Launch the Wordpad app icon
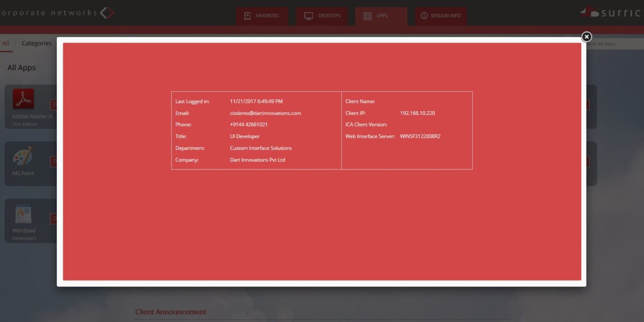Screen dimensions: 644x322 (x=23, y=214)
